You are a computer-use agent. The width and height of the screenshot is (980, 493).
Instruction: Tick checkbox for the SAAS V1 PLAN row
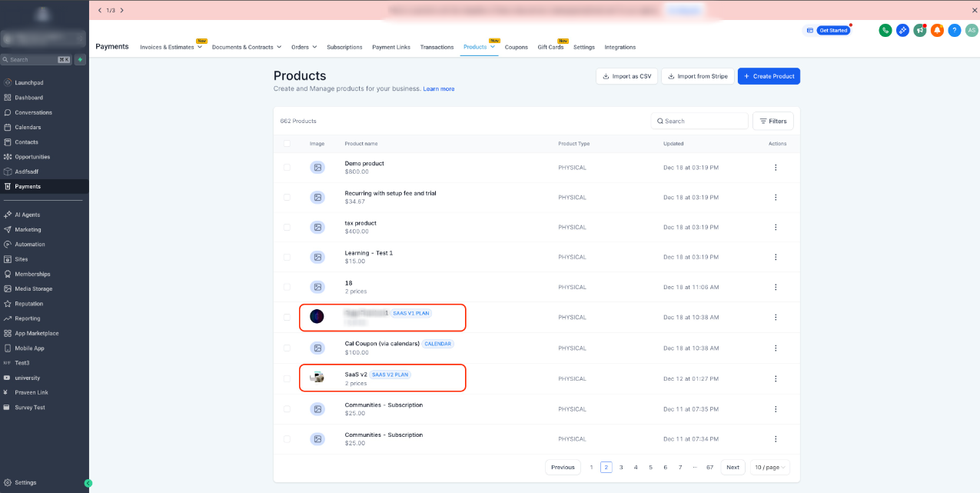tap(287, 317)
